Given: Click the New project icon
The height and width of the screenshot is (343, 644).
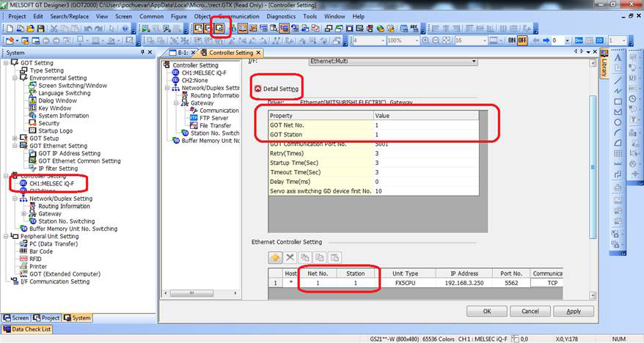Looking at the screenshot, I should coord(8,28).
